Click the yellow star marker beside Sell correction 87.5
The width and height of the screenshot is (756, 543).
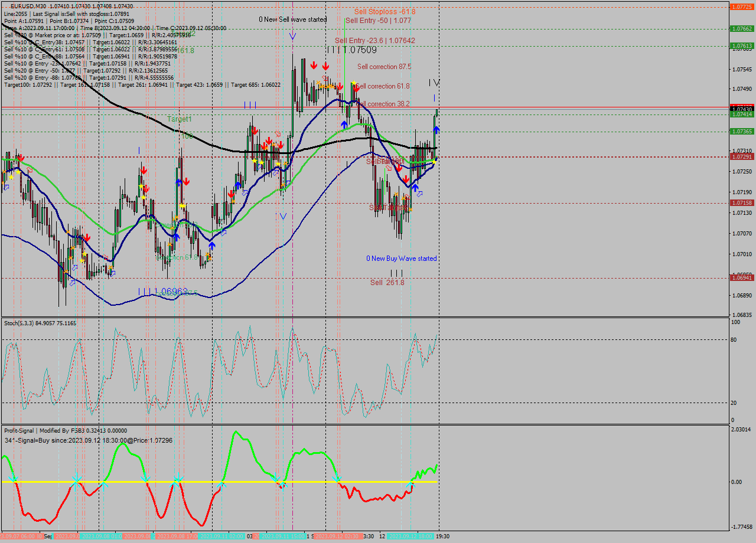coord(354,83)
